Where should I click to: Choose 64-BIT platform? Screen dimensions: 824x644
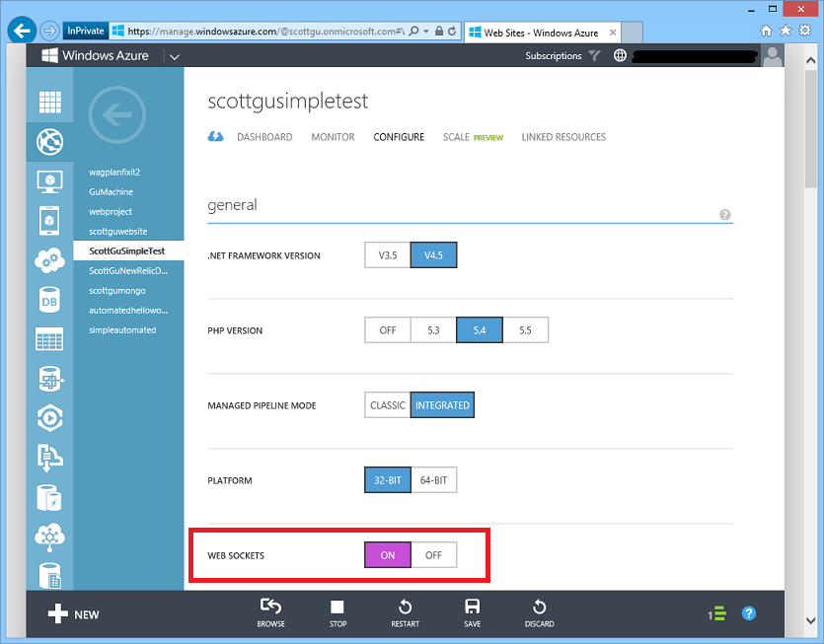click(433, 480)
